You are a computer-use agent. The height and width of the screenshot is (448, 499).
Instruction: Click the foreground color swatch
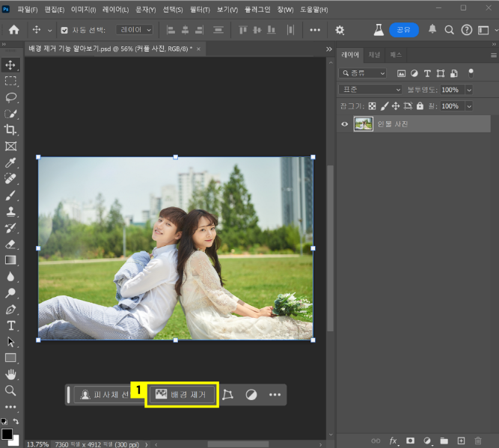pyautogui.click(x=7, y=434)
